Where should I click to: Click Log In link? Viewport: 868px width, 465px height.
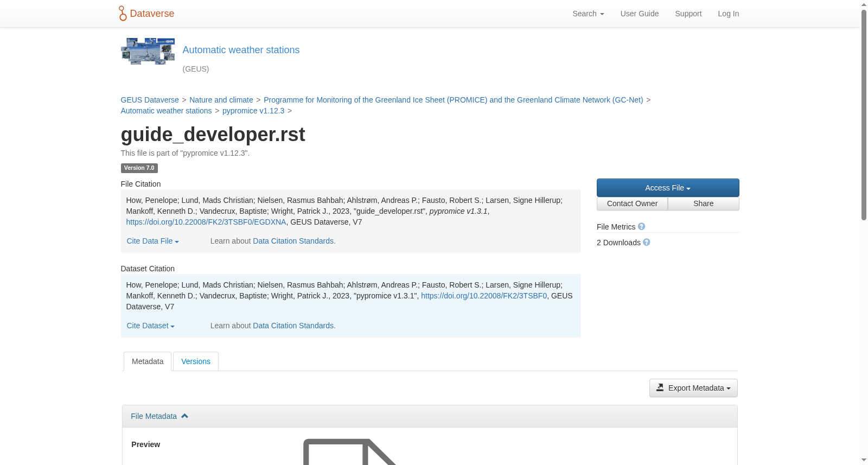coord(729,14)
